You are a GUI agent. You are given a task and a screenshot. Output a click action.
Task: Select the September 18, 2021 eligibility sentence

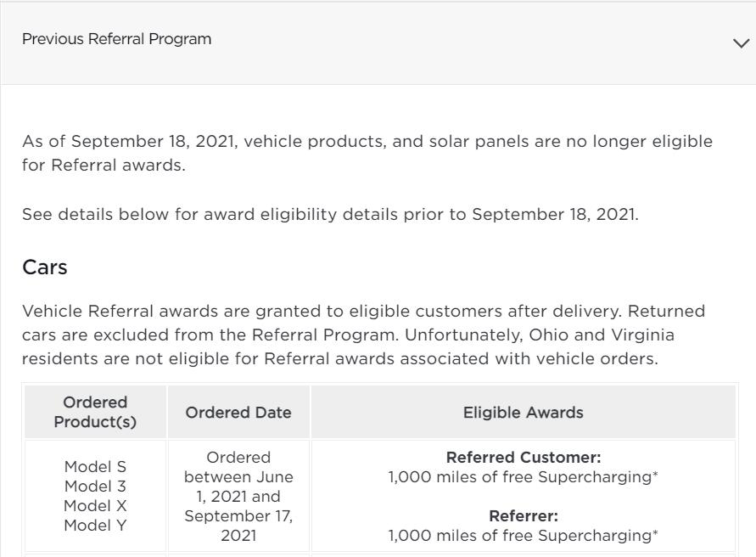click(367, 153)
